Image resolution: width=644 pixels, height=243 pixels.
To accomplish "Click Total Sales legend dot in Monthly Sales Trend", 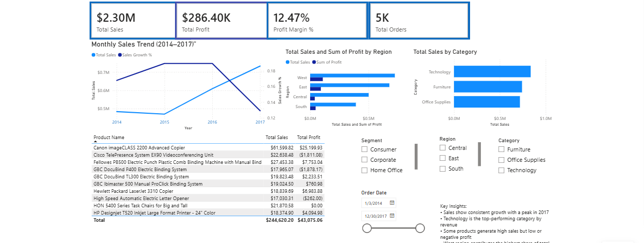I will 93,54.
